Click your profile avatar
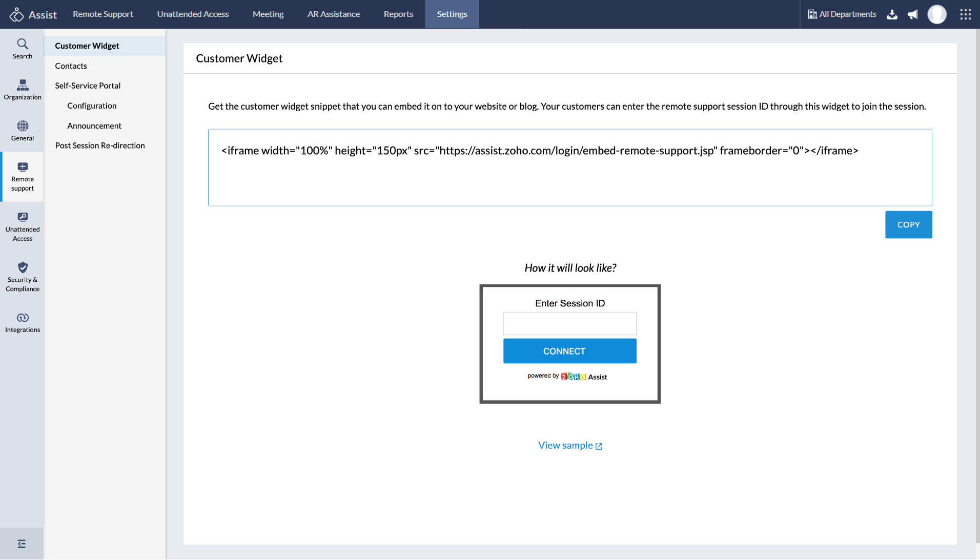The width and height of the screenshot is (980, 560). point(937,14)
